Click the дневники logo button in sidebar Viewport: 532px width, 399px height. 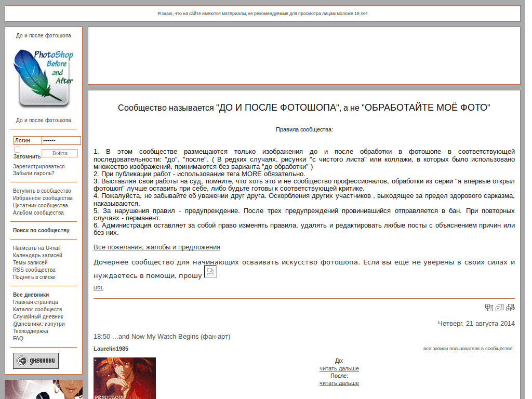click(35, 361)
